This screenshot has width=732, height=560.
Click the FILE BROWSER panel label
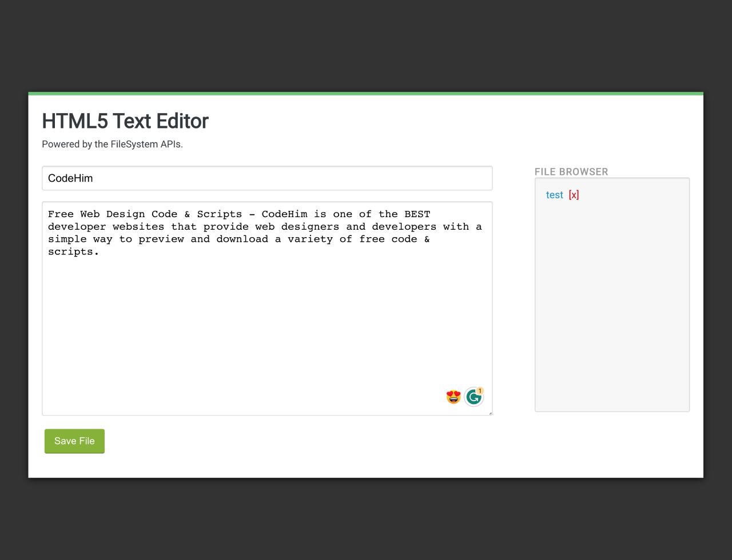[x=571, y=172]
